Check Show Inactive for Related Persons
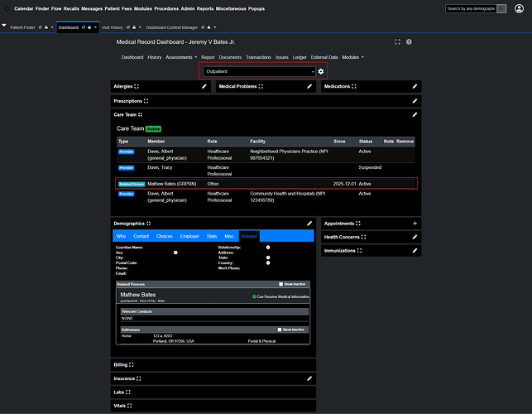 281,284
